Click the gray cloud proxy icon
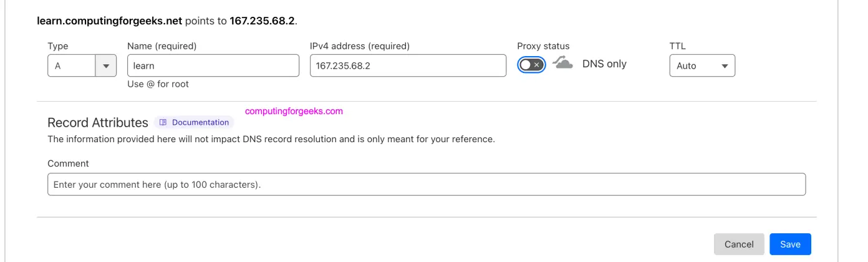The image size is (868, 262). coord(562,63)
